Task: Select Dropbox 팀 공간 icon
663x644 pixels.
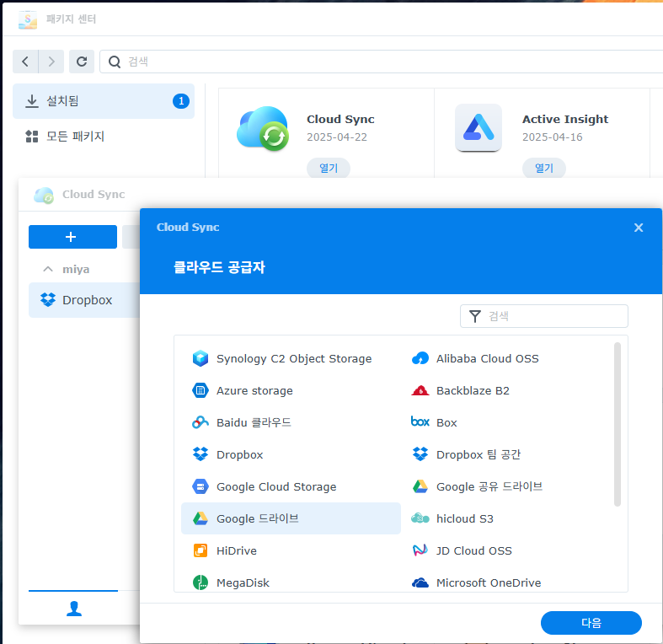Action: point(420,454)
